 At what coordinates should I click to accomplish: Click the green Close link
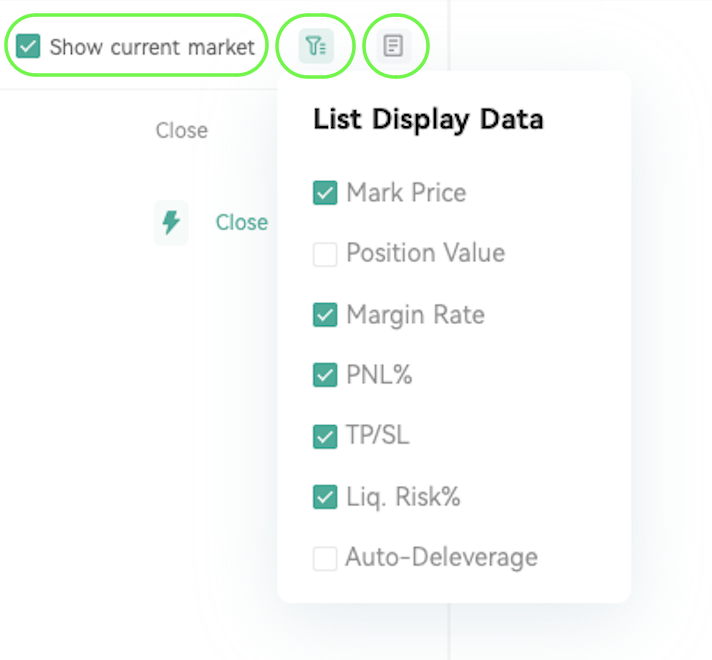242,223
